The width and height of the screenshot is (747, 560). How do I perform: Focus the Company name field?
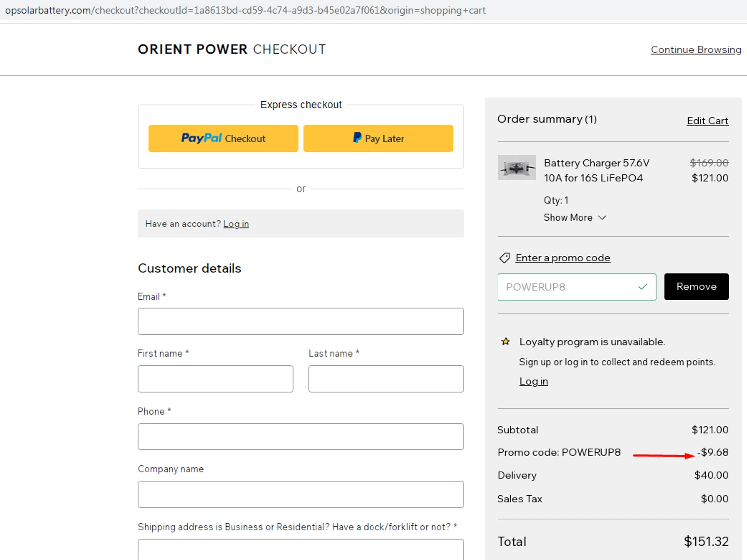pyautogui.click(x=301, y=494)
